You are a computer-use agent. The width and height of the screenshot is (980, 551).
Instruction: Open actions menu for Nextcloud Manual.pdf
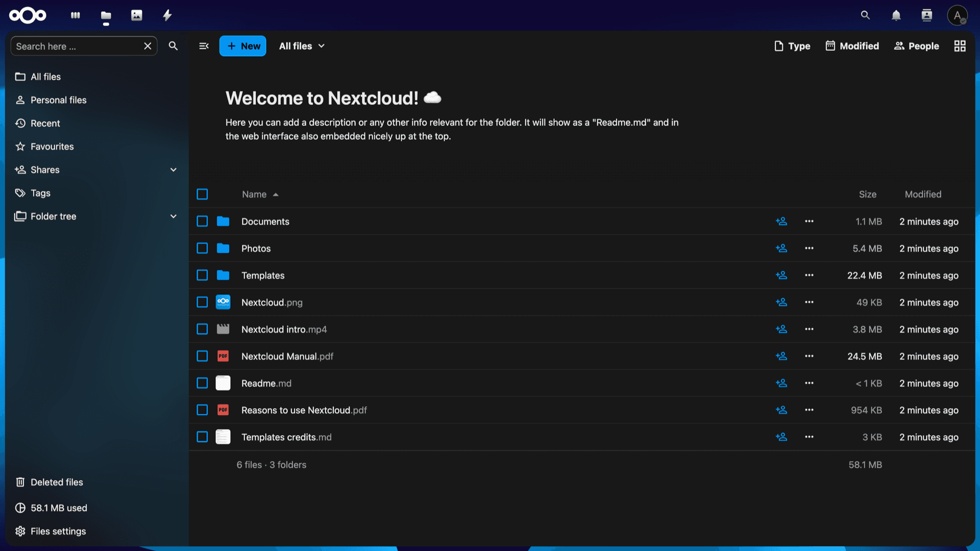(809, 356)
